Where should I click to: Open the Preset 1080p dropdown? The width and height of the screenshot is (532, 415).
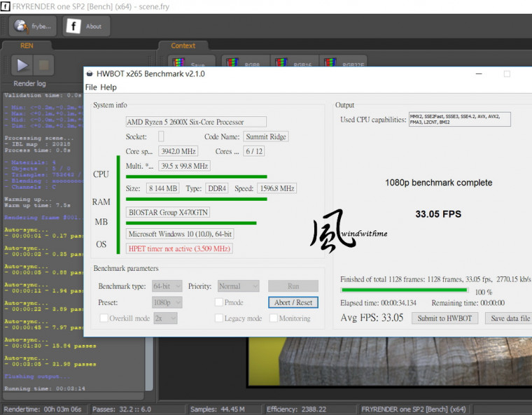pyautogui.click(x=167, y=302)
